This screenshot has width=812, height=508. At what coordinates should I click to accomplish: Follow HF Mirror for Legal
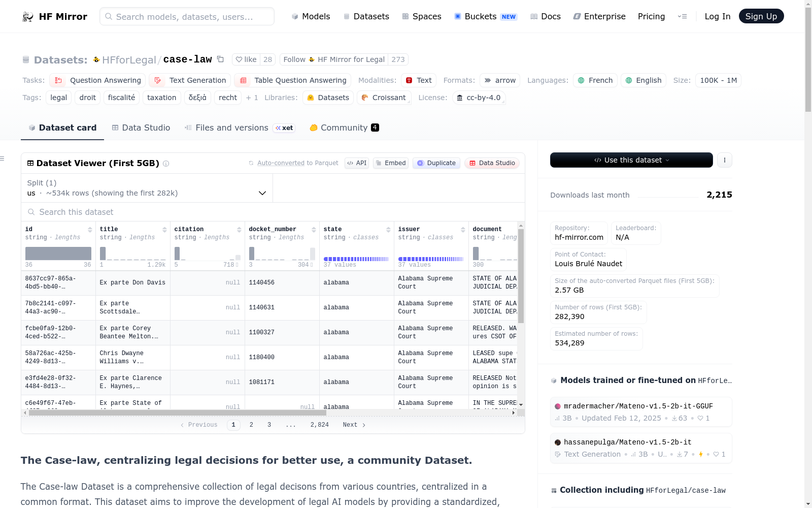[334, 59]
